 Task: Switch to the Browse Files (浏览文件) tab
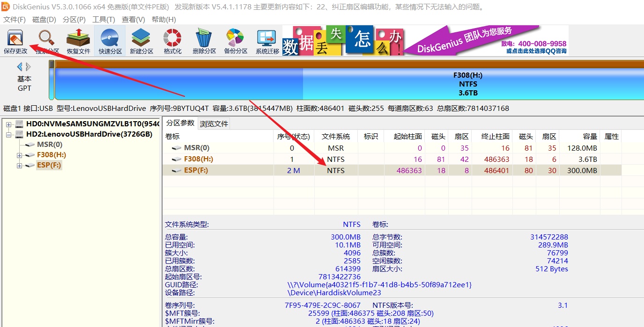click(x=214, y=124)
